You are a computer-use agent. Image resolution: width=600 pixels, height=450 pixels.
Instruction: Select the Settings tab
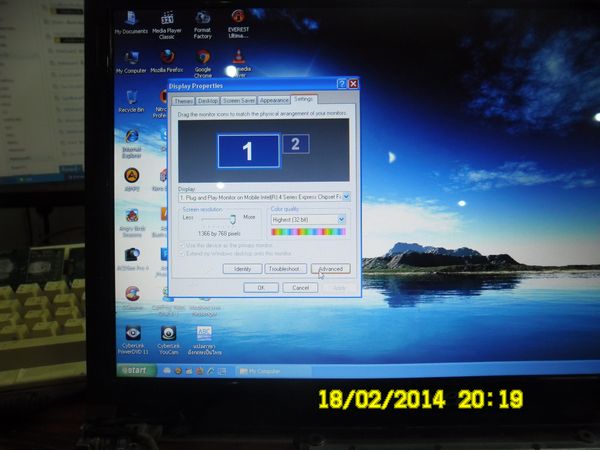click(304, 99)
